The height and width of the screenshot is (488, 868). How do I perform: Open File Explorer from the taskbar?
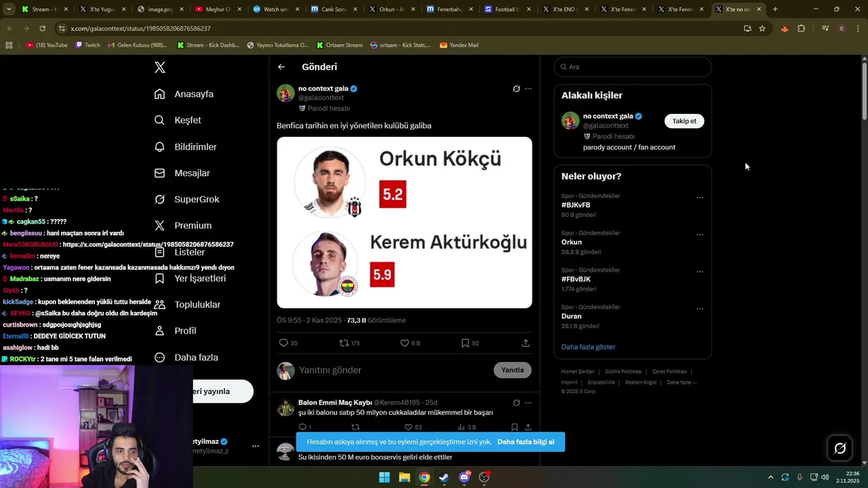tap(404, 477)
